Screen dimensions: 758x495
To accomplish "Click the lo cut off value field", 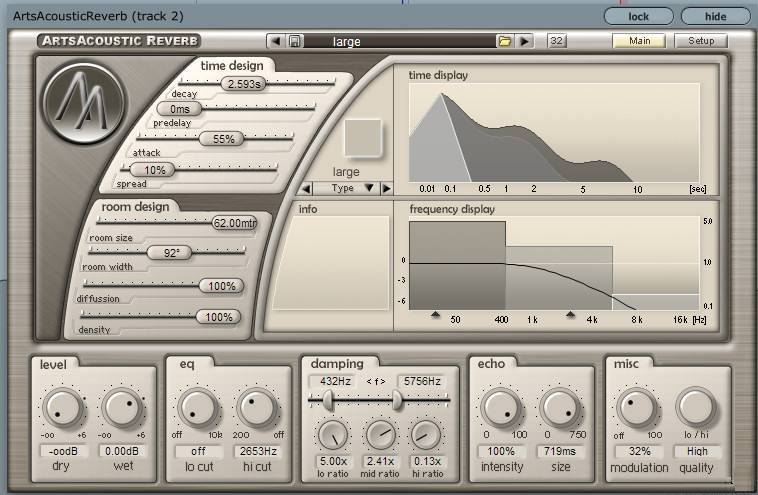I will [x=199, y=451].
